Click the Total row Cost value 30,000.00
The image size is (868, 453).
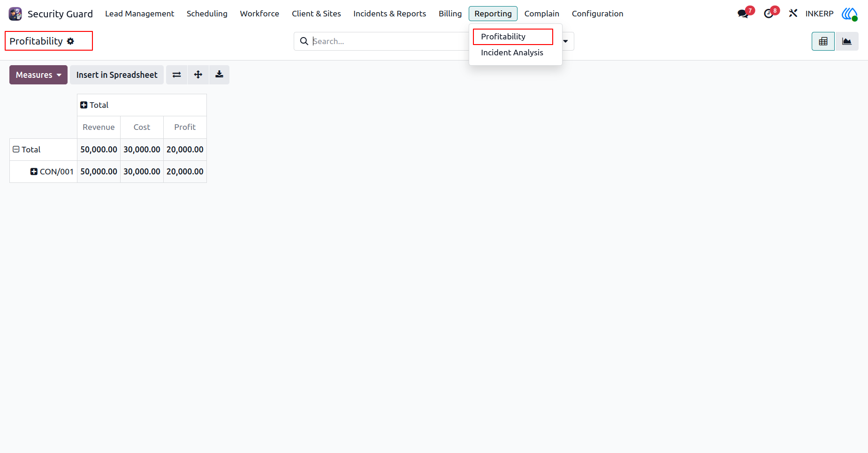142,150
